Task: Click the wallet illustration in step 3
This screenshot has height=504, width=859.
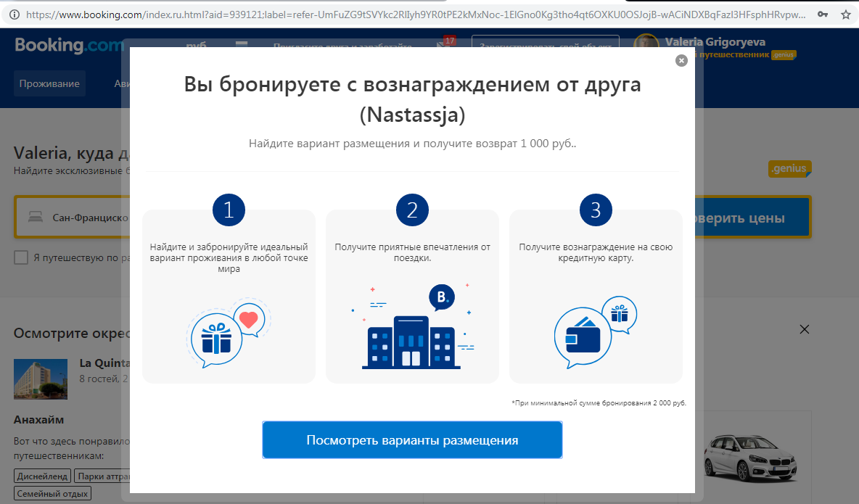Action: pos(596,333)
